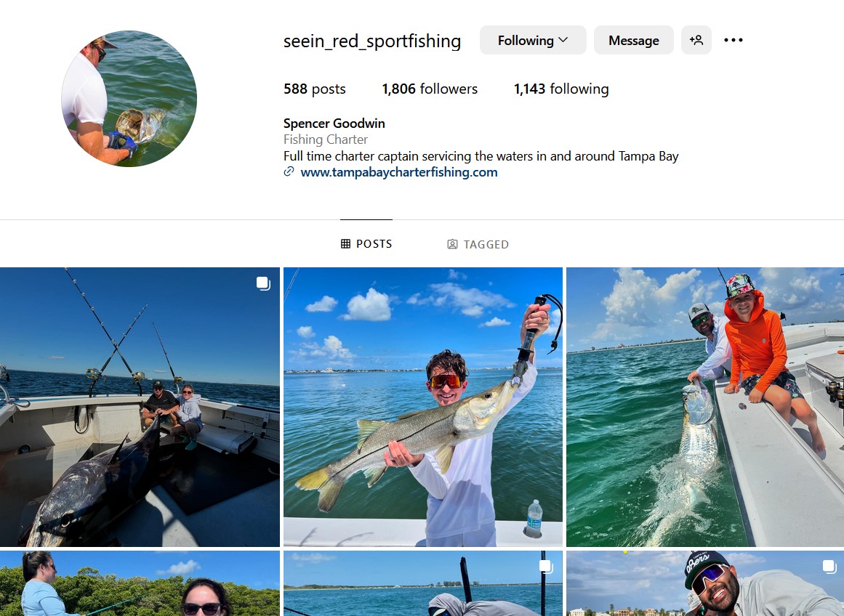844x616 pixels.
Task: Open the tarpon boatside photo post
Action: pos(704,407)
